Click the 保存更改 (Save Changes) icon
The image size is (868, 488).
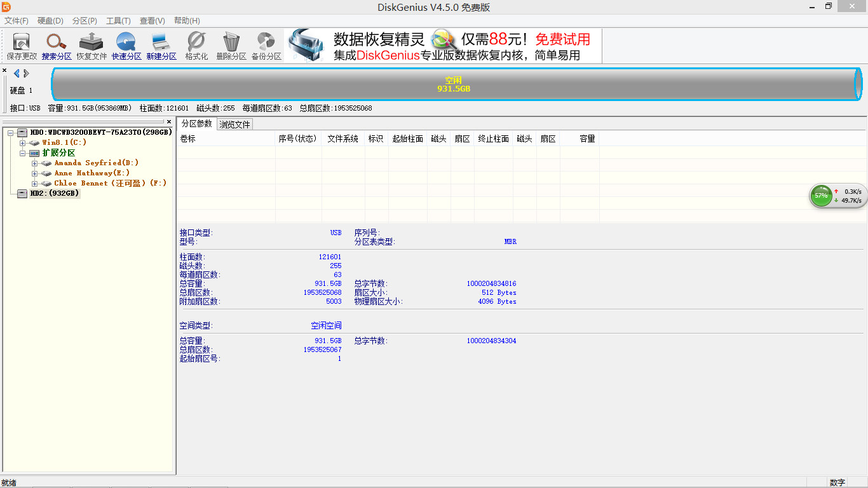(x=21, y=44)
